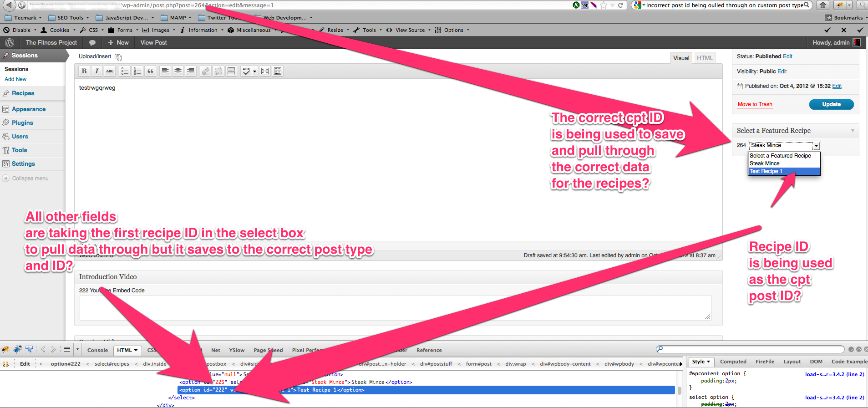Click the Italic formatting button

(97, 71)
